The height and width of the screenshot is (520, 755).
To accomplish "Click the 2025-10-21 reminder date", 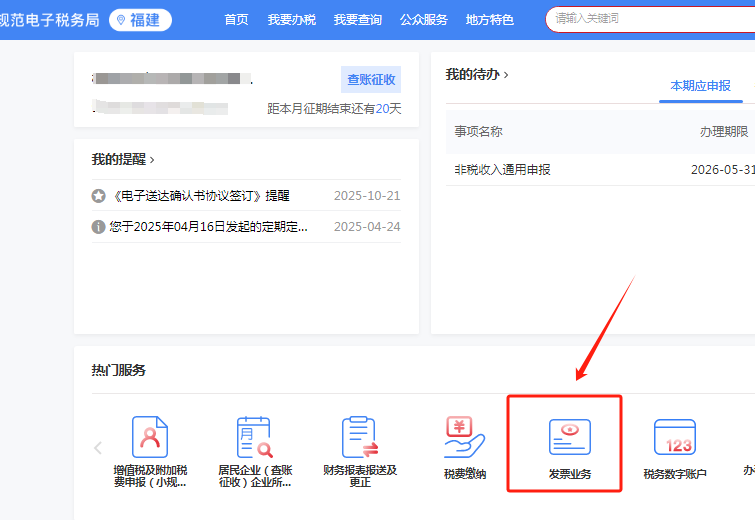I will click(367, 196).
